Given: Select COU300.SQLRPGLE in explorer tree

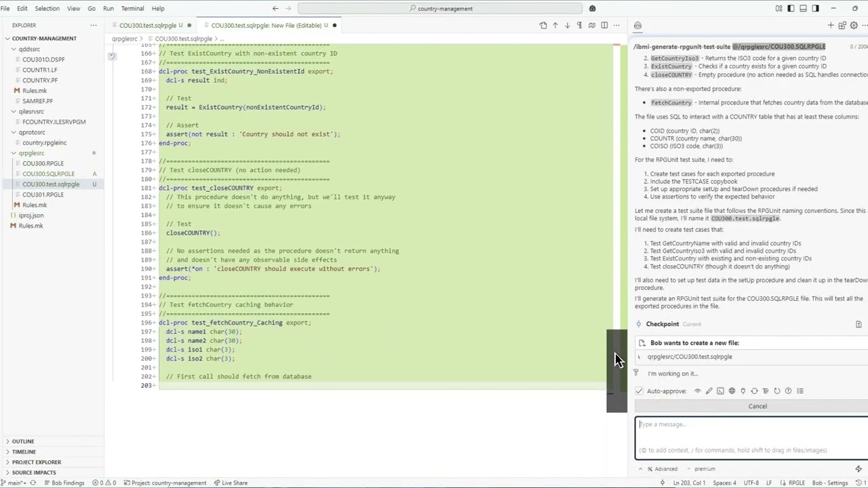Looking at the screenshot, I should pos(48,174).
